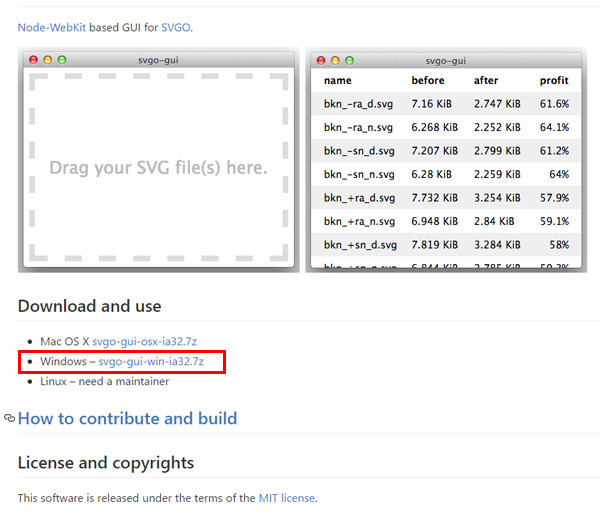The image size is (600, 519).
Task: Click the 7.819 KiB before value
Action: pos(435,245)
